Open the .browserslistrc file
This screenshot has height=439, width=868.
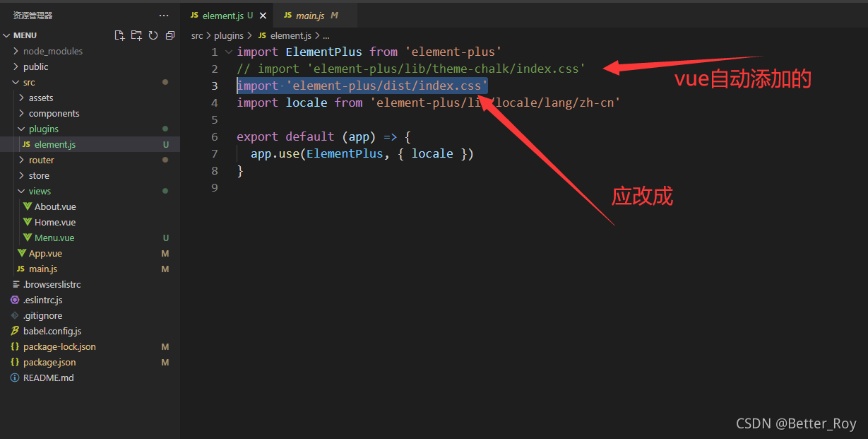(90, 284)
